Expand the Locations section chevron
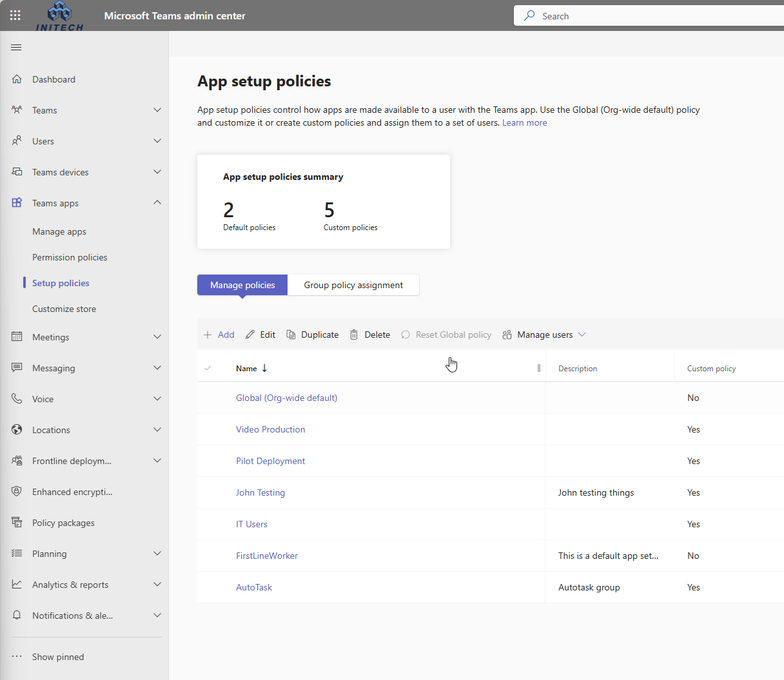This screenshot has width=784, height=680. 157,430
